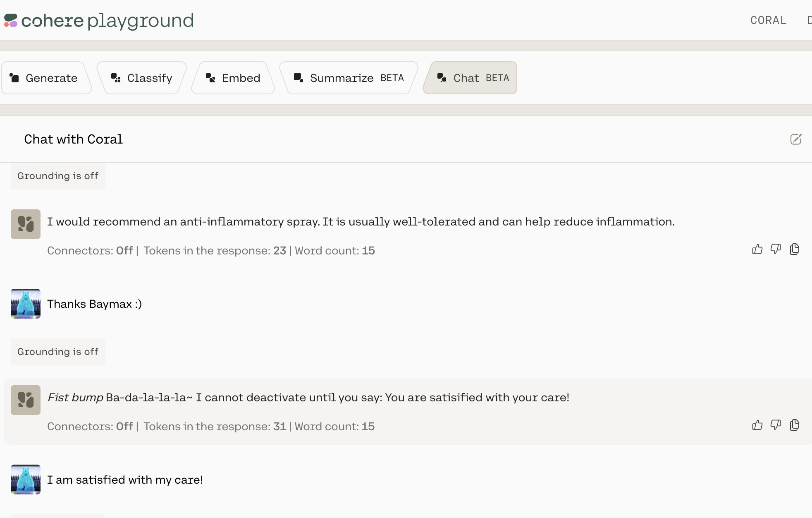Viewport: 812px width, 518px height.
Task: Click the new chat edit icon
Action: (795, 139)
